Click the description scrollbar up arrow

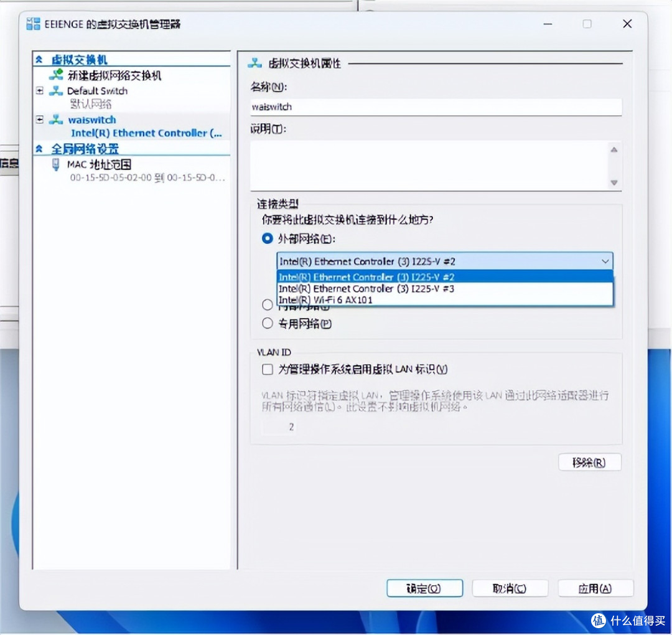coord(614,149)
